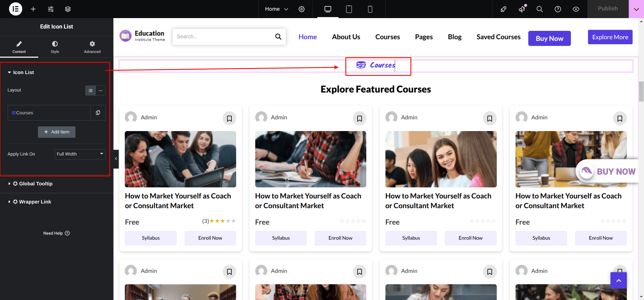Click the third card star rating
This screenshot has width=644, height=300.
[483, 221]
